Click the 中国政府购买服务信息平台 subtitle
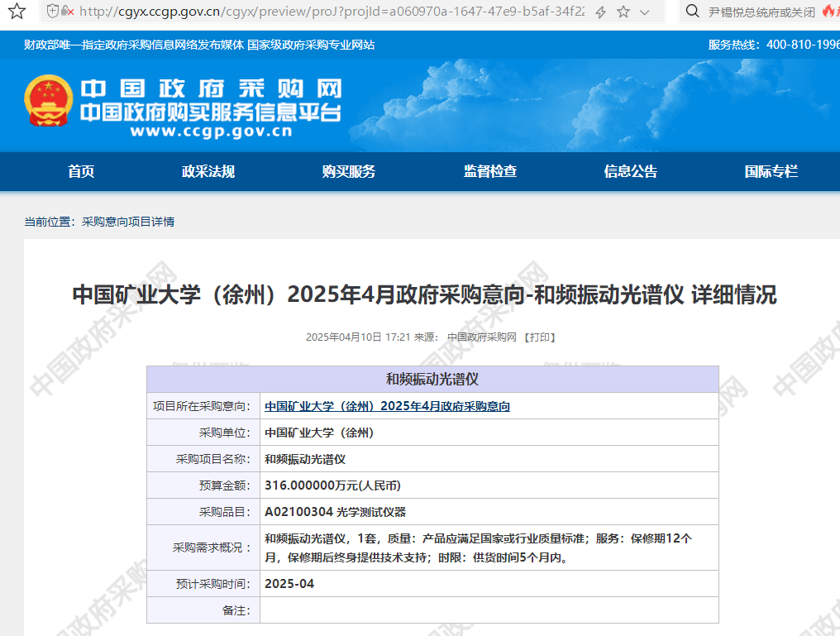Viewport: 840px width, 636px height. click(211, 112)
